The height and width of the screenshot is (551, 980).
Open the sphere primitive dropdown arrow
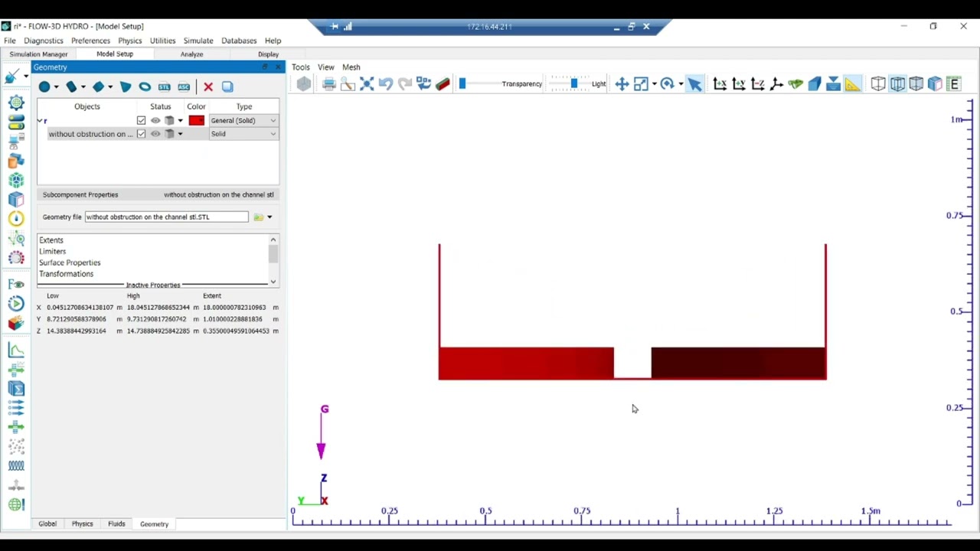pos(57,87)
